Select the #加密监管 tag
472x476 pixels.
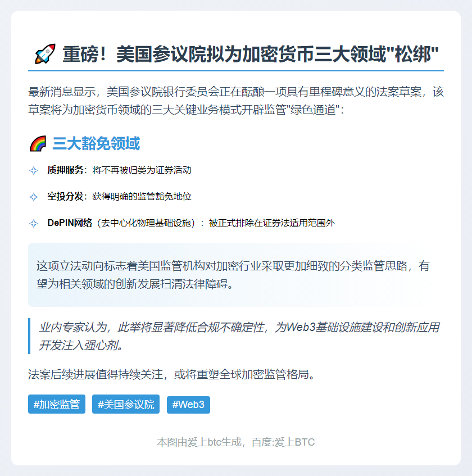click(57, 404)
